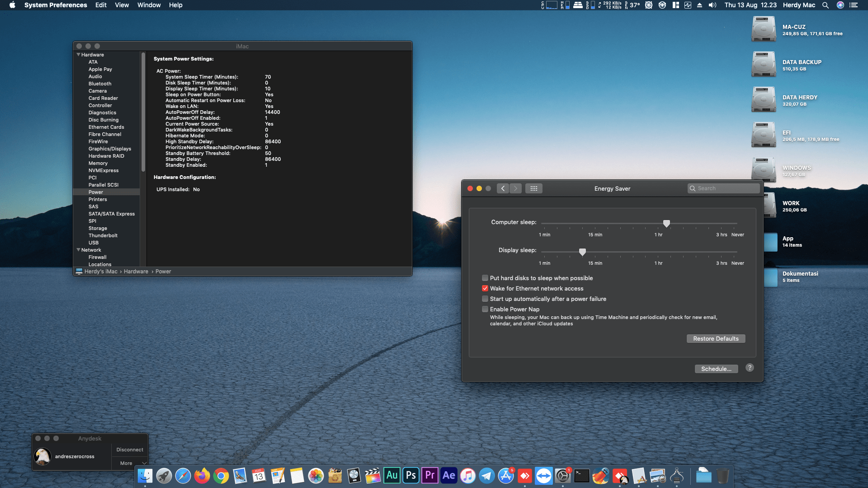The image size is (868, 488).
Task: Collapse the Network tree in iMac window
Action: coord(78,250)
